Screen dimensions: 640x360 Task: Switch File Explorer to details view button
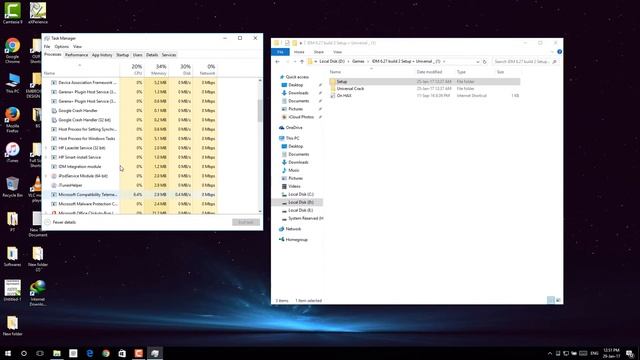tap(551, 300)
